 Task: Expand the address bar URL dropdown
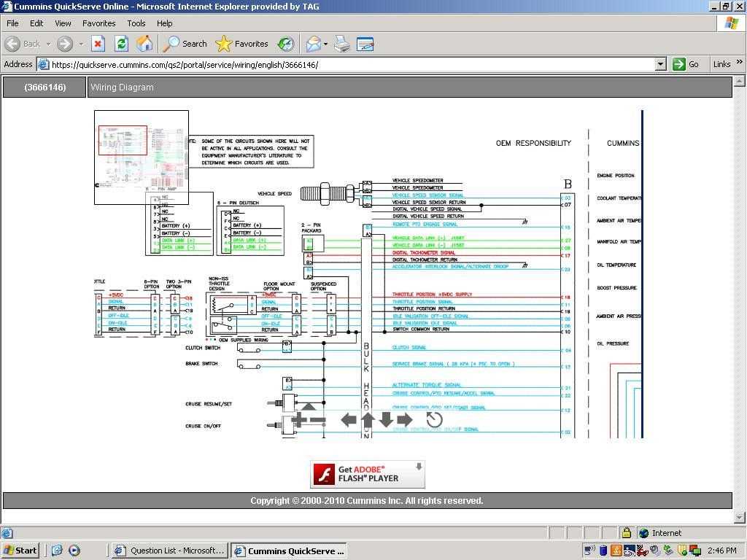tap(660, 64)
